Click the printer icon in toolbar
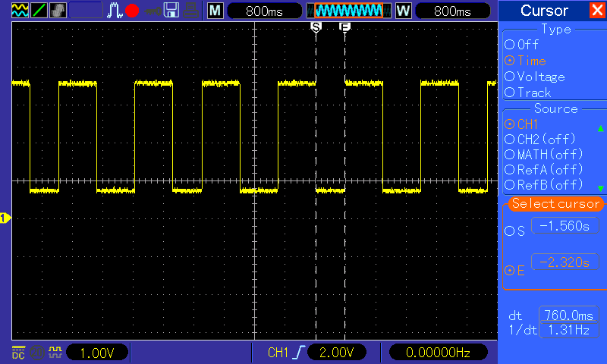 [190, 11]
